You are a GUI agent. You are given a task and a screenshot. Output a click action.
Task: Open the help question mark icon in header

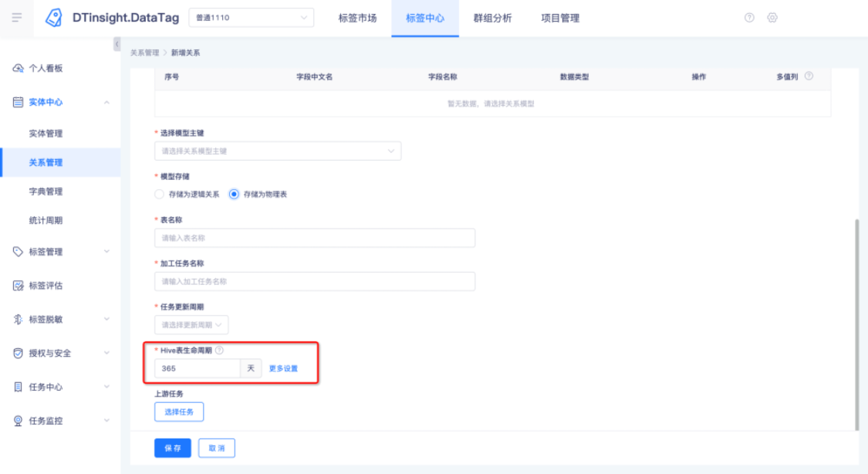(749, 18)
